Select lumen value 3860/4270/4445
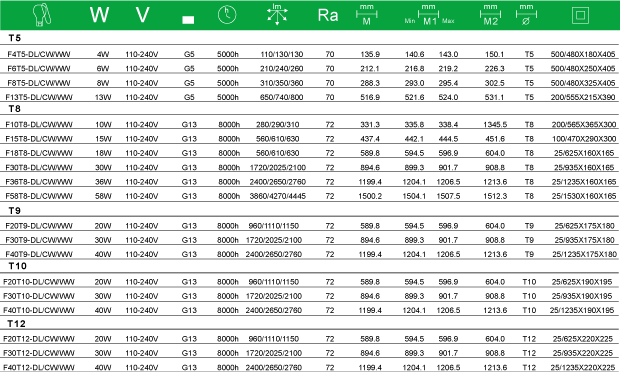The width and height of the screenshot is (620, 372). coord(278,196)
